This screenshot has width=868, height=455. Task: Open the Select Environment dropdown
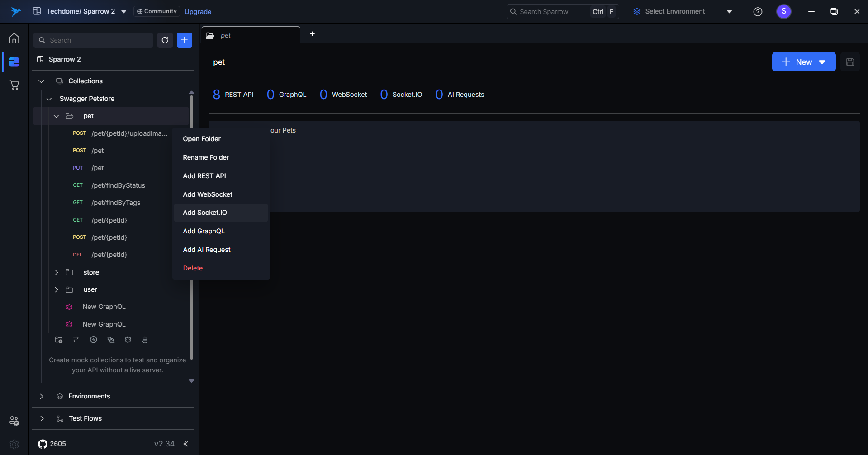point(683,12)
